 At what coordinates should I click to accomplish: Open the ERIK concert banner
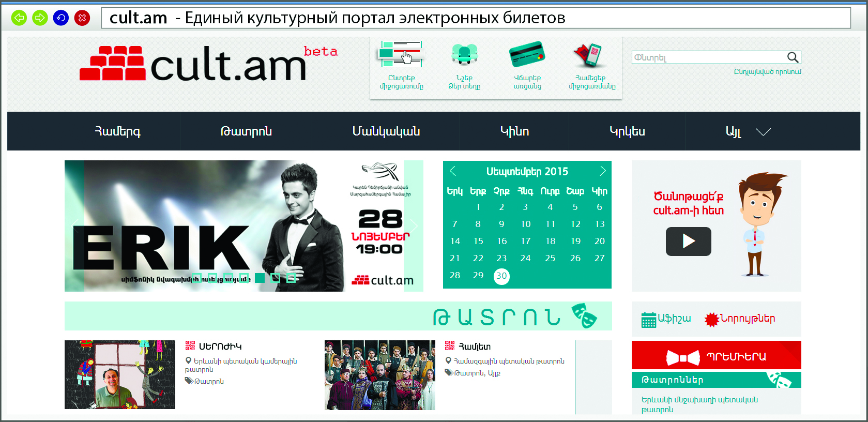tap(244, 226)
